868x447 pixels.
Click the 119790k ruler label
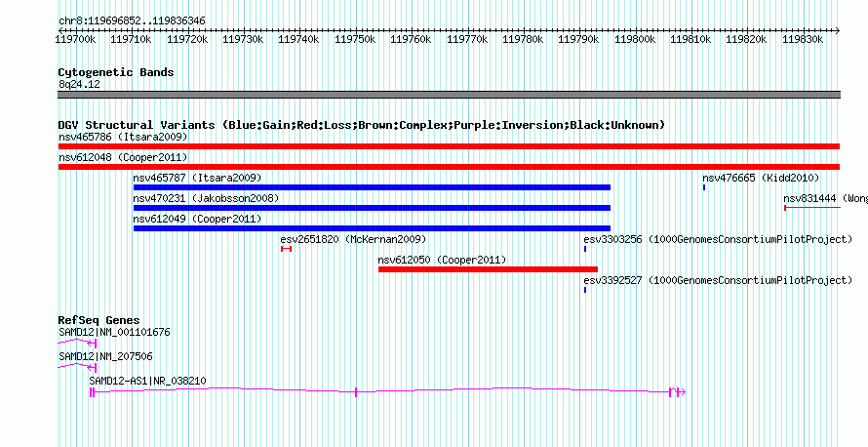tap(579, 39)
